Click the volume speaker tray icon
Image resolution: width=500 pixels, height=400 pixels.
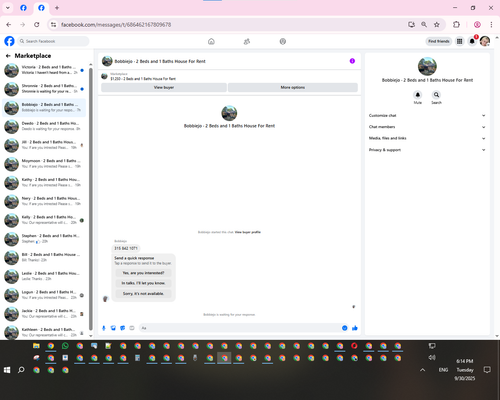point(432,357)
